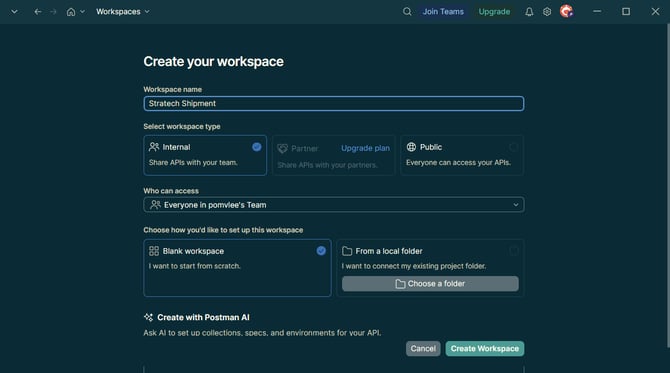Viewport: 670px width, 373px height.
Task: Click the vertical scrollbar on the right
Action: [668, 186]
